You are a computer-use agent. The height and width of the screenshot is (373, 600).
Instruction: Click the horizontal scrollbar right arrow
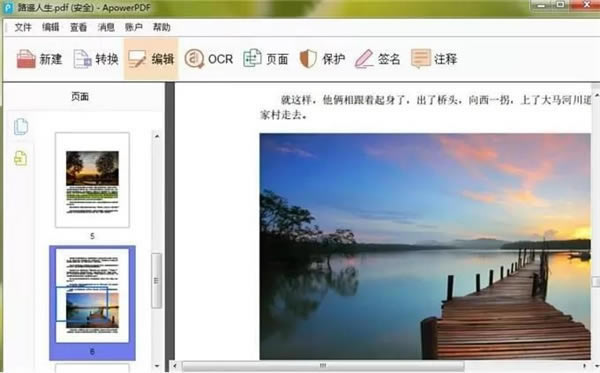click(x=584, y=366)
